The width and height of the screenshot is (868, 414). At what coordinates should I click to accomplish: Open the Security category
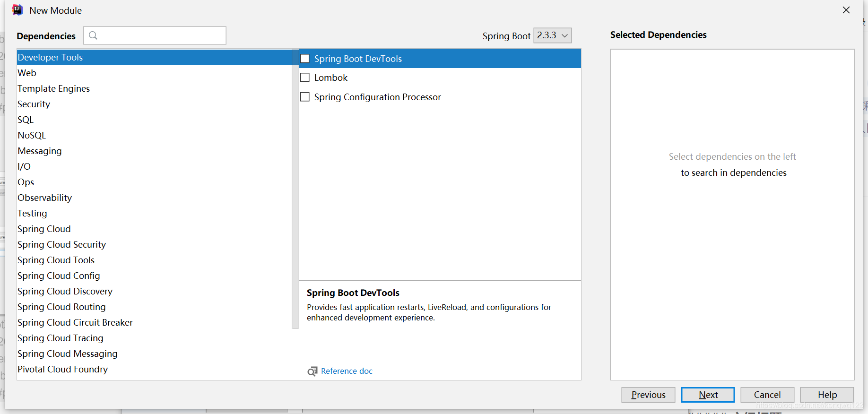coord(154,104)
